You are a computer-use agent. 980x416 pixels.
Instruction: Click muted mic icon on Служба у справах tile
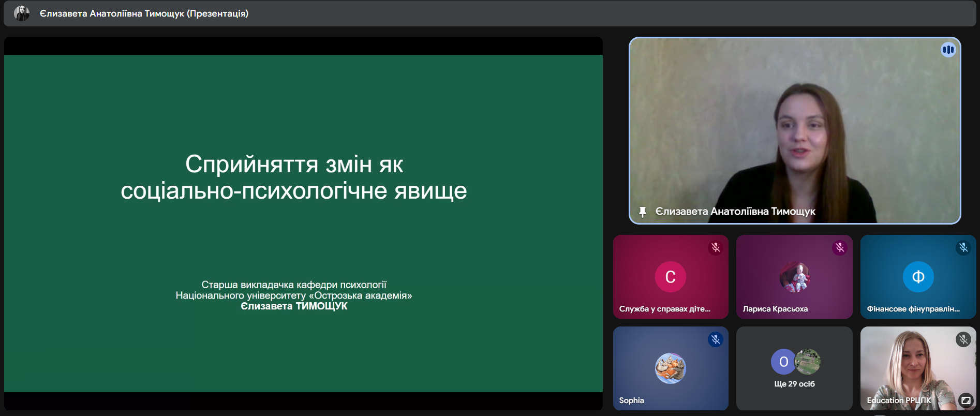click(x=716, y=248)
